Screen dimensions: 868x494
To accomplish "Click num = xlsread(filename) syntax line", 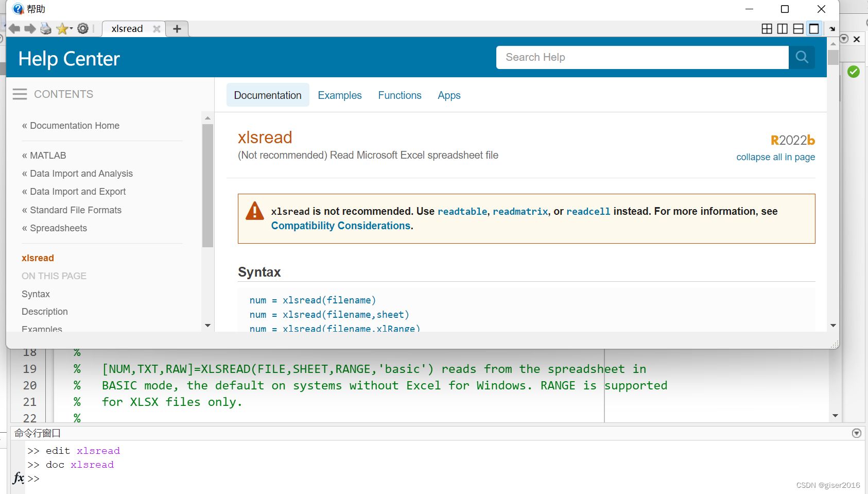I will tap(313, 300).
